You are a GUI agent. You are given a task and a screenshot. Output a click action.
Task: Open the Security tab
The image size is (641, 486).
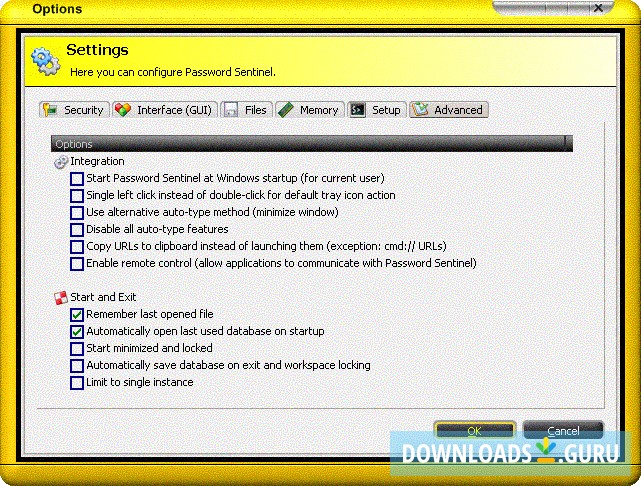(x=74, y=110)
